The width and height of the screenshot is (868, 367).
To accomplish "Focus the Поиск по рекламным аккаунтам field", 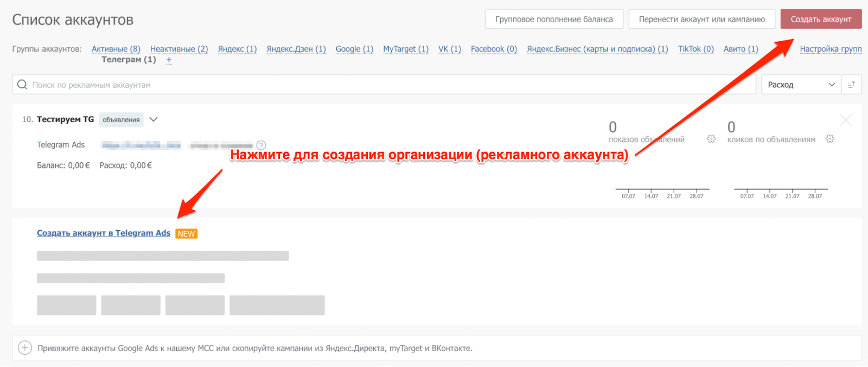I will point(384,85).
